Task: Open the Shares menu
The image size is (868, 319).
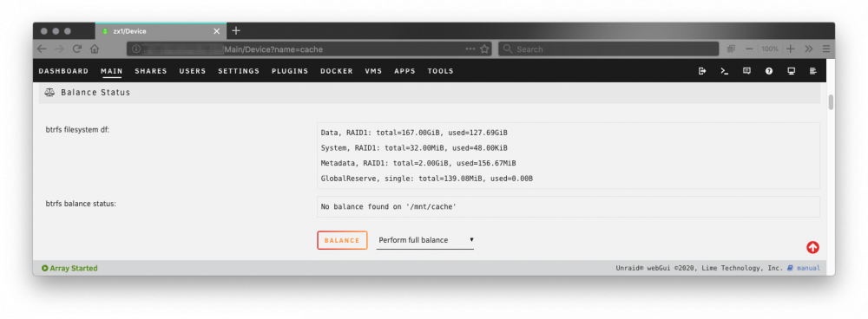Action: tap(151, 71)
